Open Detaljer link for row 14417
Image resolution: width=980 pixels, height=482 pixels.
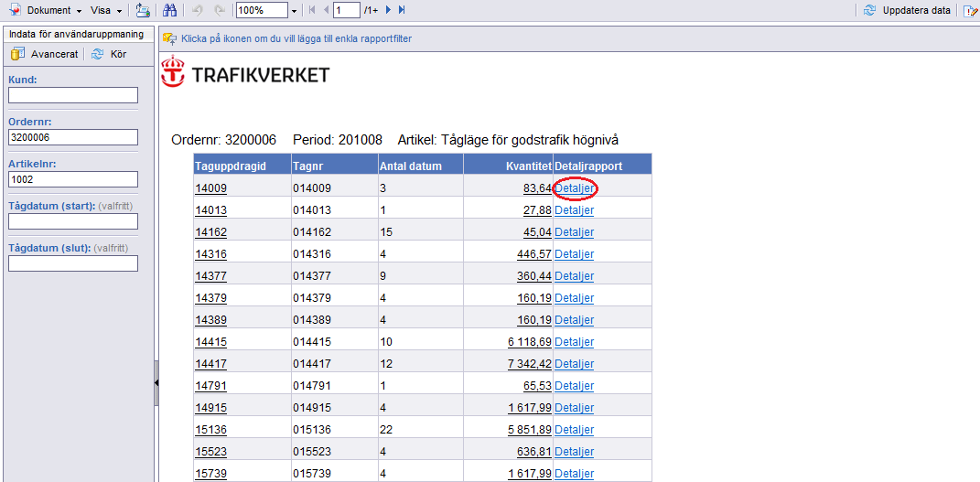(x=575, y=363)
